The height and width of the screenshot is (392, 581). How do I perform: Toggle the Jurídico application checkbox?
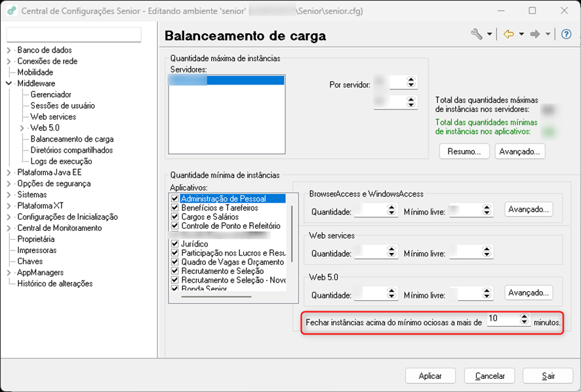[175, 244]
